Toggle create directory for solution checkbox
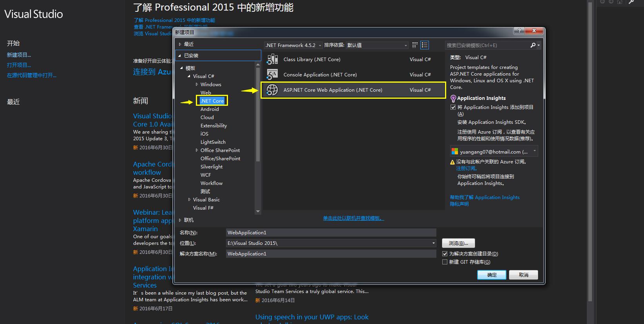644x324 pixels. 445,254
